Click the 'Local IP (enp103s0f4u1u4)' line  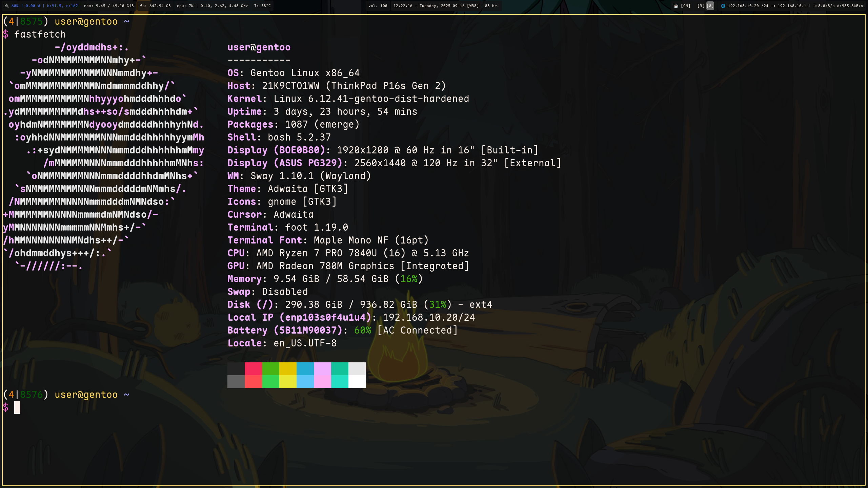coord(351,317)
